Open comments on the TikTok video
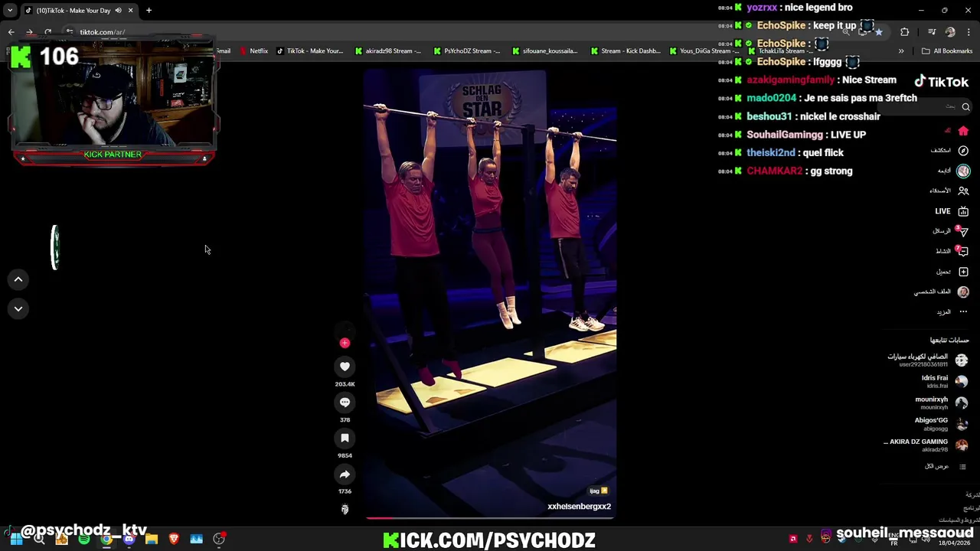Viewport: 980px width, 551px height. (x=345, y=403)
